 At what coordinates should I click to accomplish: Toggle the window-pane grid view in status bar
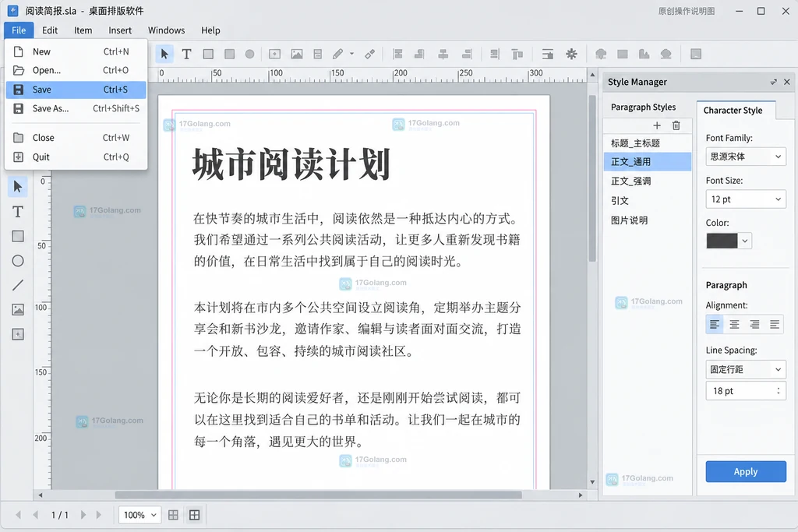coord(194,515)
